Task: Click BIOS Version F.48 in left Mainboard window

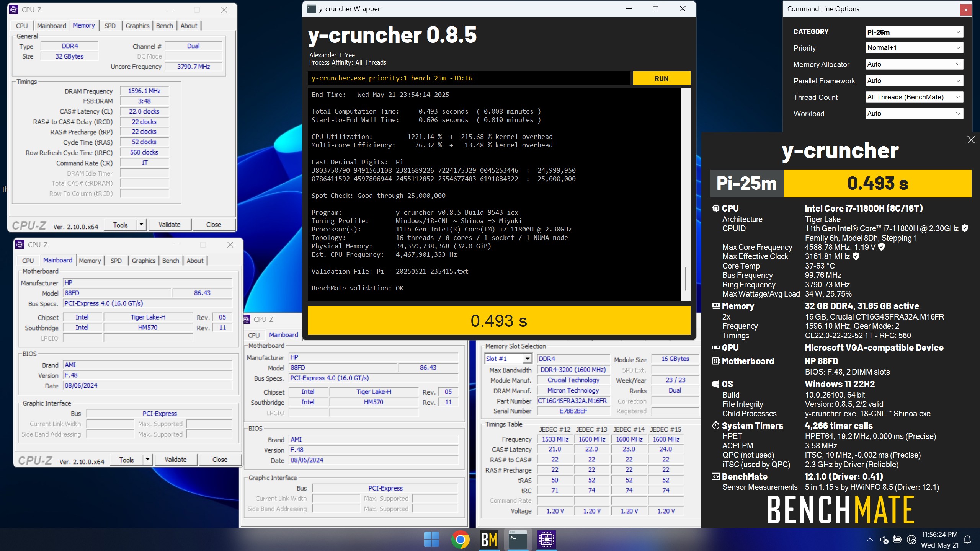Action: (x=147, y=375)
